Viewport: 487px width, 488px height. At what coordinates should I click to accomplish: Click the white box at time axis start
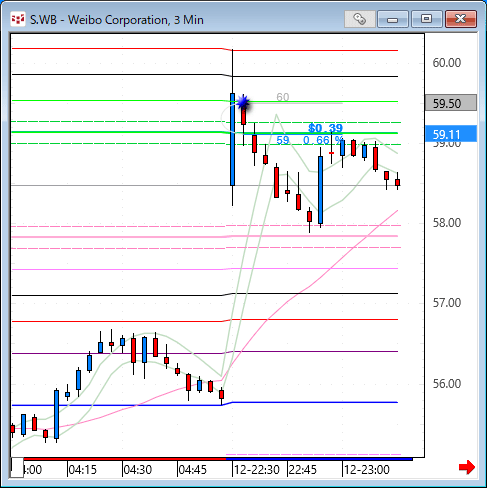click(x=17, y=467)
